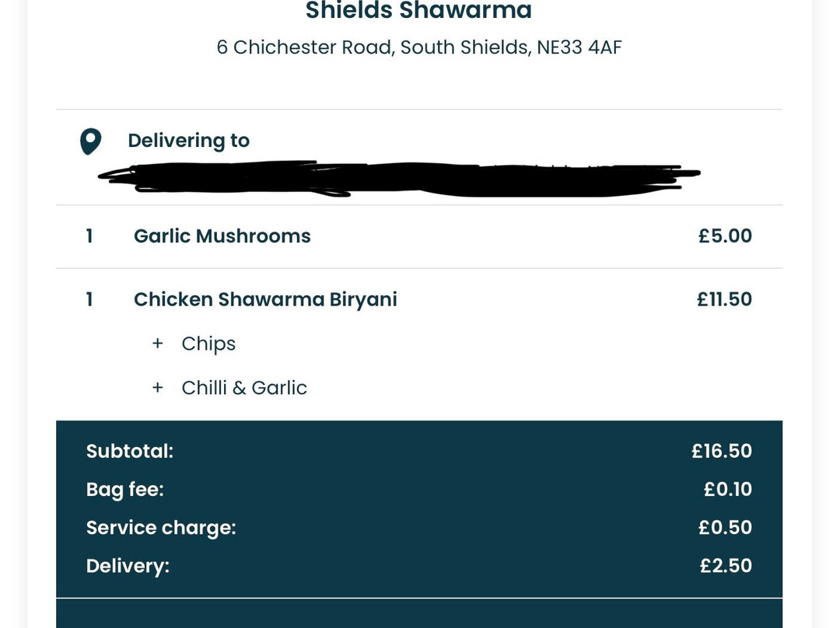Click the Bag fee label
840x628 pixels.
125,490
